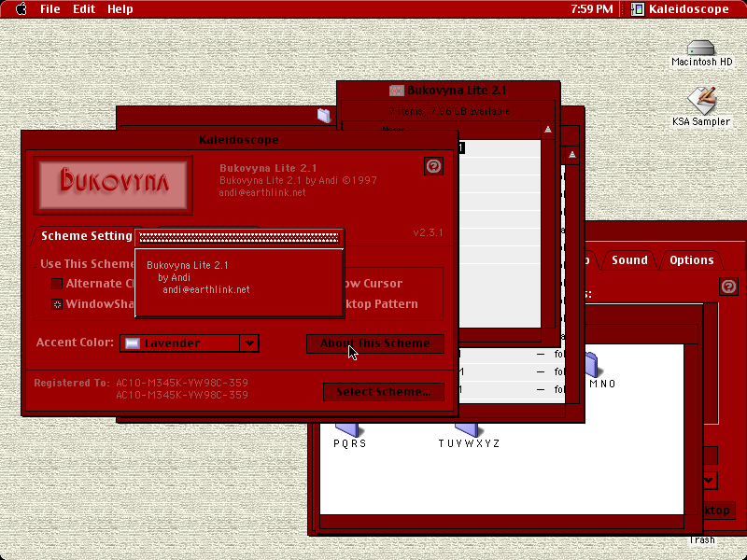Click the Bukovyna Lite 2.1 title bar icon
The width and height of the screenshot is (747, 560).
396,90
